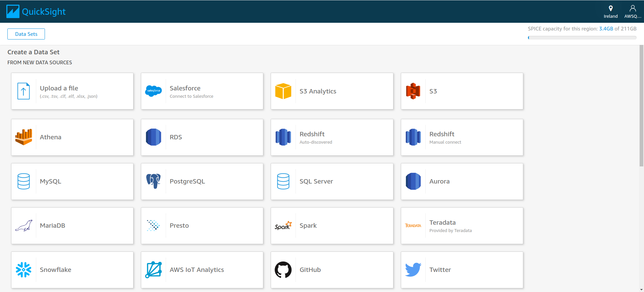Click the 'Manual connect' subtitle
The image size is (644, 292).
point(445,142)
